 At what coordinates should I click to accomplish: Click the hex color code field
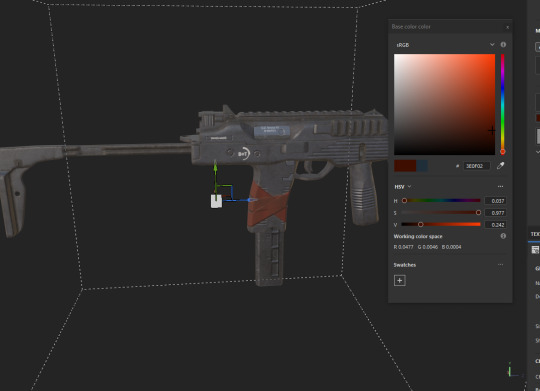pos(476,166)
